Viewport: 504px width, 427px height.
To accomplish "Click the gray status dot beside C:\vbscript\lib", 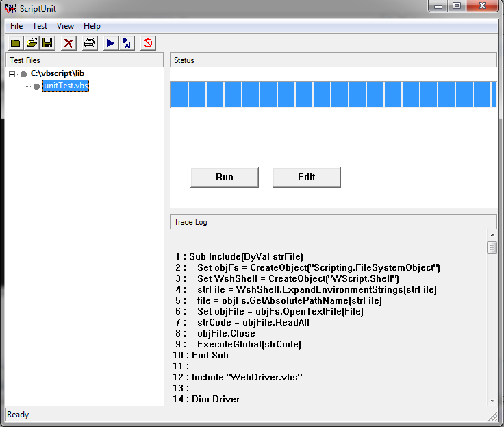I will pyautogui.click(x=23, y=74).
